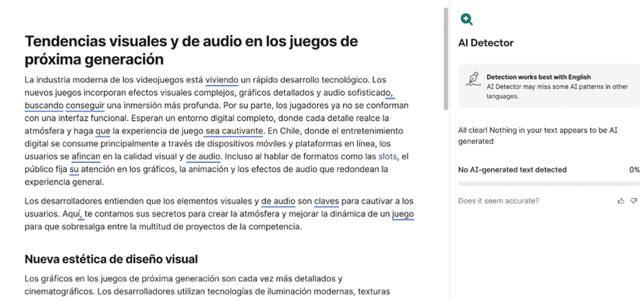This screenshot has height=300, width=644.
Task: Click the "No AI-generated text detected" result
Action: (x=512, y=169)
